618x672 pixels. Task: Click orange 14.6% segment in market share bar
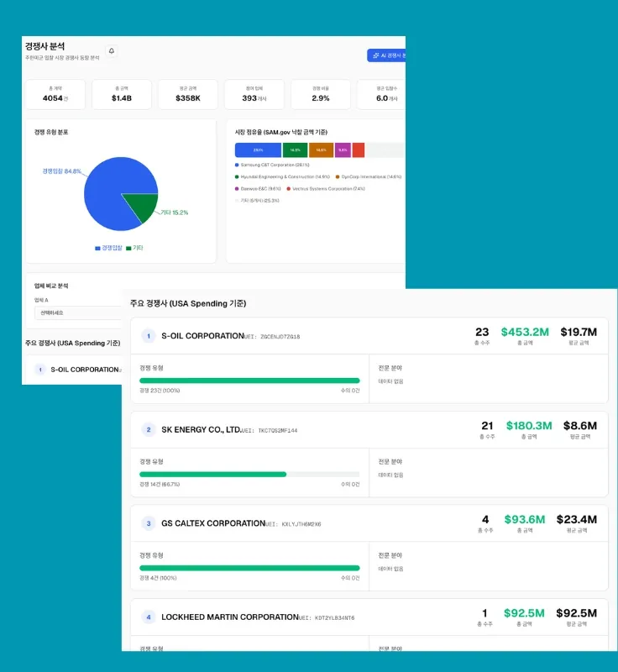click(322, 150)
